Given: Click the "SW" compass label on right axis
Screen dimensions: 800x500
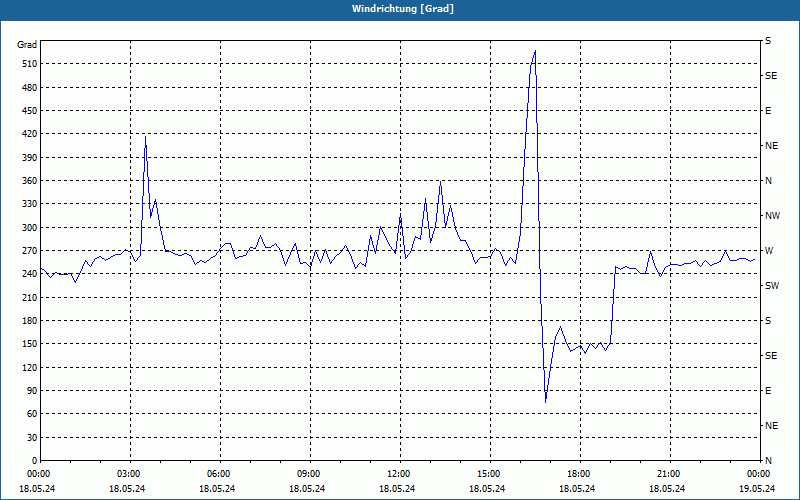Looking at the screenshot, I should coord(772,286).
